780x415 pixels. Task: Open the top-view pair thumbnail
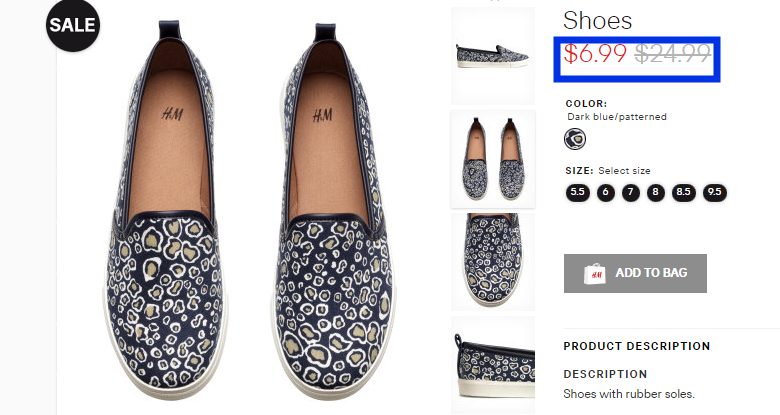493,159
